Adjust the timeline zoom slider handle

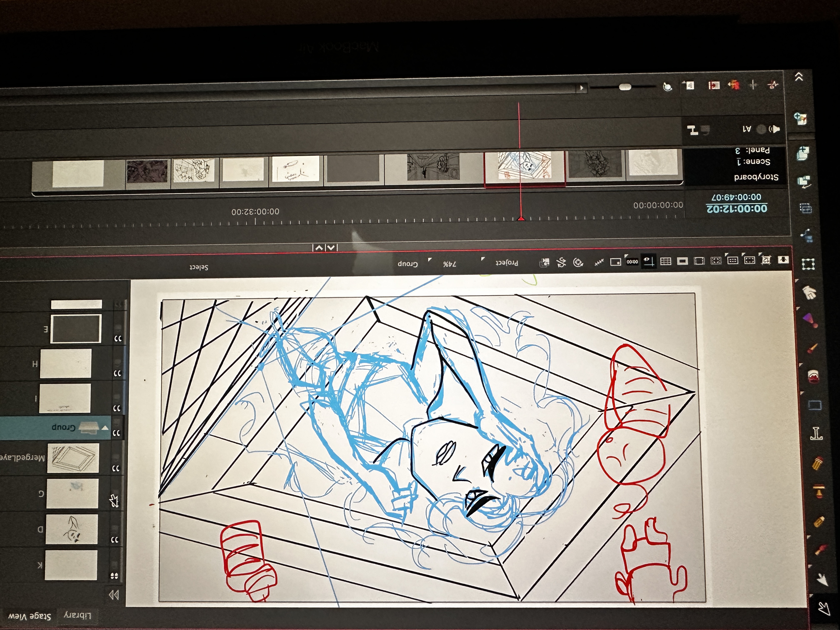[x=625, y=87]
